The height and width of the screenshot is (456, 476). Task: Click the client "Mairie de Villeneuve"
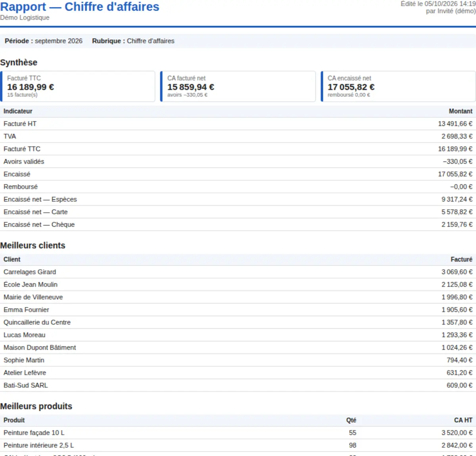(x=33, y=297)
